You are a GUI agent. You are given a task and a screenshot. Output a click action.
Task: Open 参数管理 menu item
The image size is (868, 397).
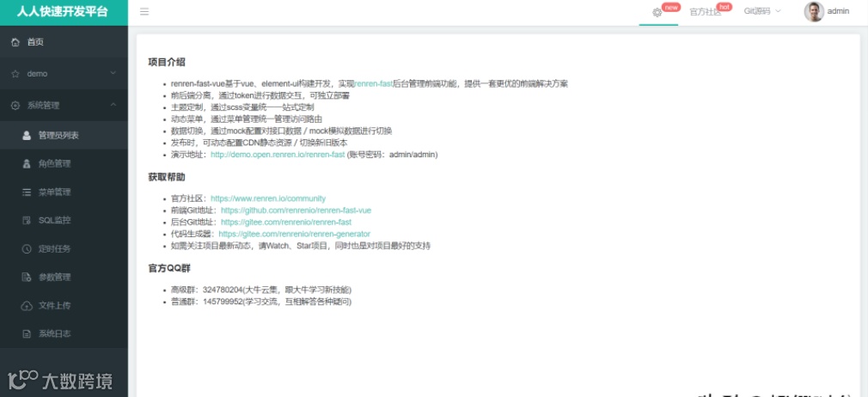click(64, 278)
